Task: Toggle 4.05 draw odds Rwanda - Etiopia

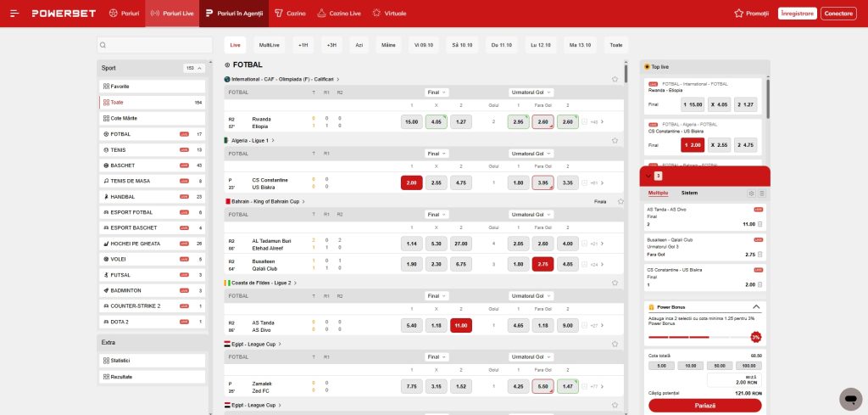Action: [437, 122]
